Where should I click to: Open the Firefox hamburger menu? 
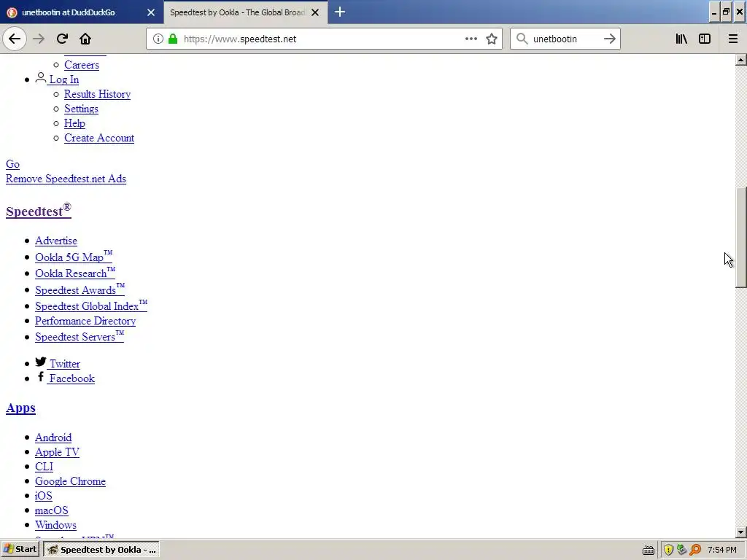[x=732, y=39]
